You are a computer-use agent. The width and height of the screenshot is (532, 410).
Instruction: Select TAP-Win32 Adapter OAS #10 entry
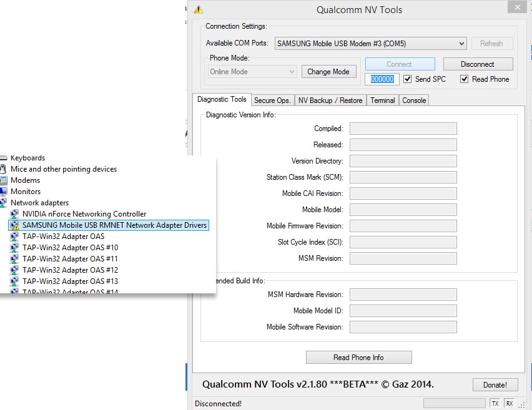pyautogui.click(x=70, y=247)
